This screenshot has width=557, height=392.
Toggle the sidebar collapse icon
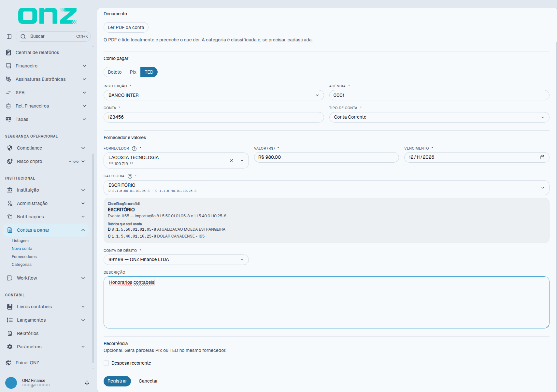point(9,36)
